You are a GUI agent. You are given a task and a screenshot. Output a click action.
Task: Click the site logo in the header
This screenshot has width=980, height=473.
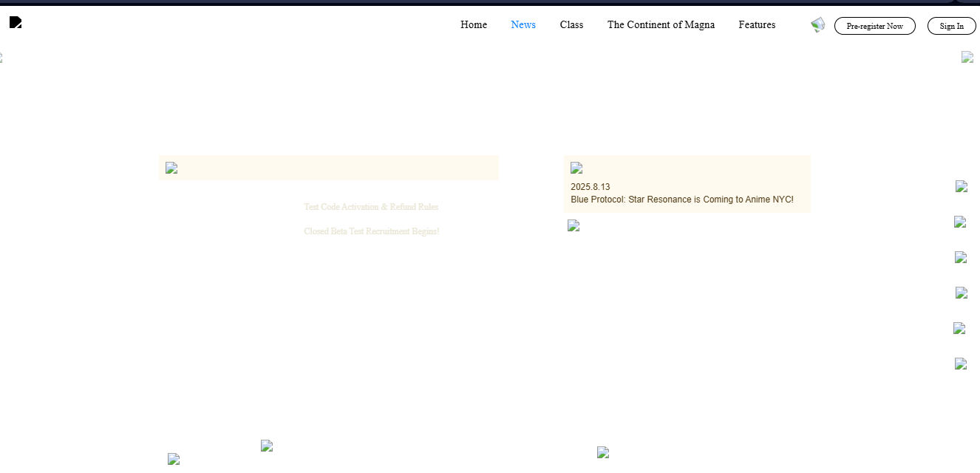[16, 22]
